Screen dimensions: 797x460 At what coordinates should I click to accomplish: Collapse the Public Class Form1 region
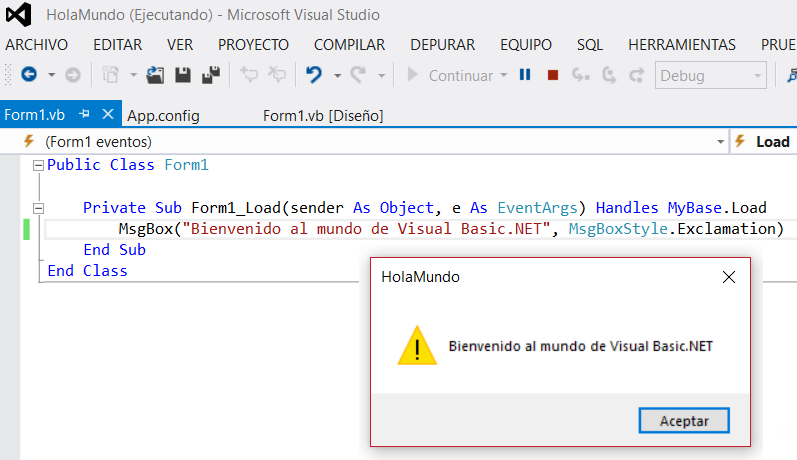[x=38, y=165]
